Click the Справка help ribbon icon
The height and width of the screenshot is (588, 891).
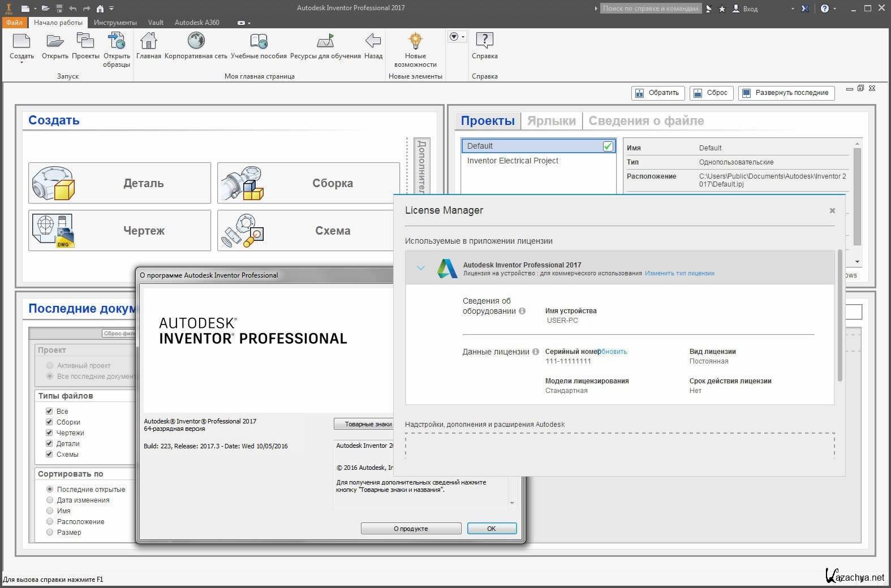485,41
